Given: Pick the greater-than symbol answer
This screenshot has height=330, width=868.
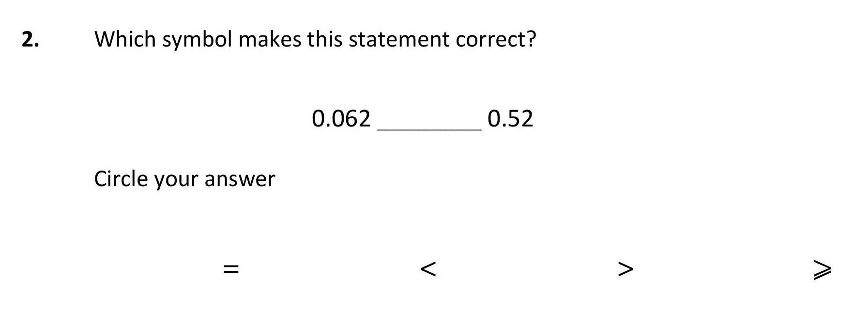Looking at the screenshot, I should pos(625,269).
